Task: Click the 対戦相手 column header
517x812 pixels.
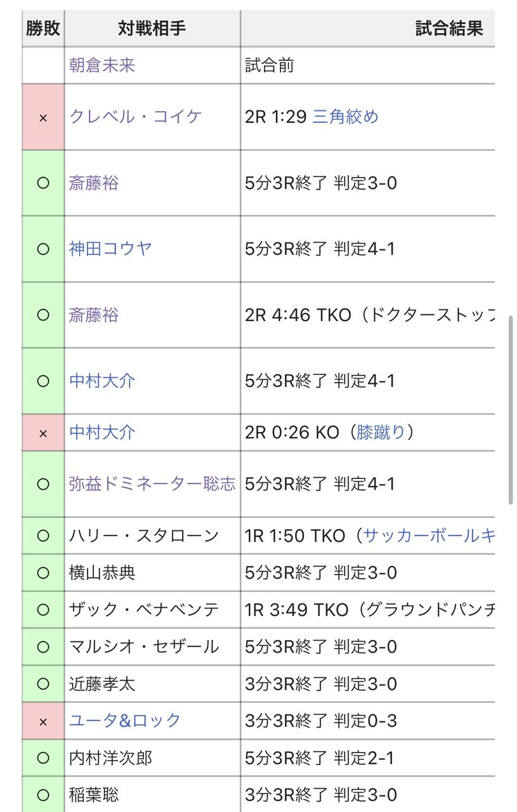Action: click(152, 29)
